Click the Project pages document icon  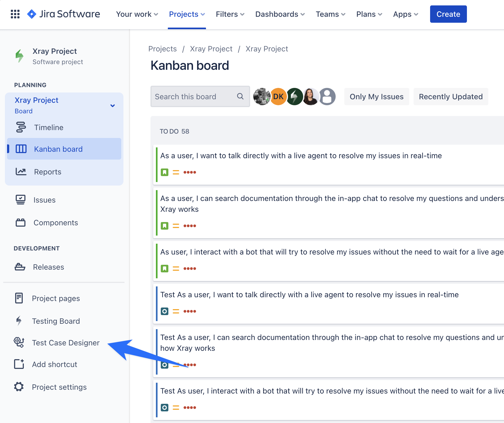pyautogui.click(x=19, y=298)
